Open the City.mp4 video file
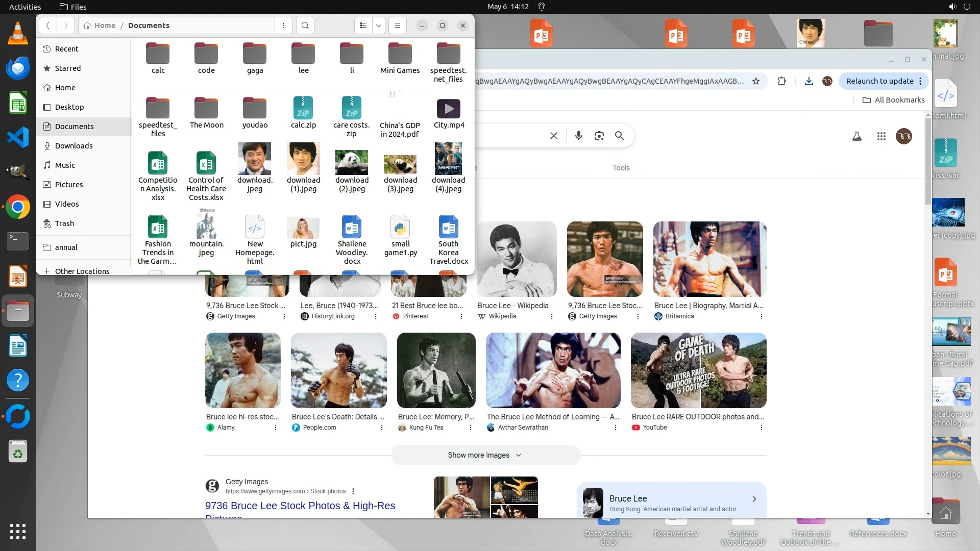 point(449,112)
